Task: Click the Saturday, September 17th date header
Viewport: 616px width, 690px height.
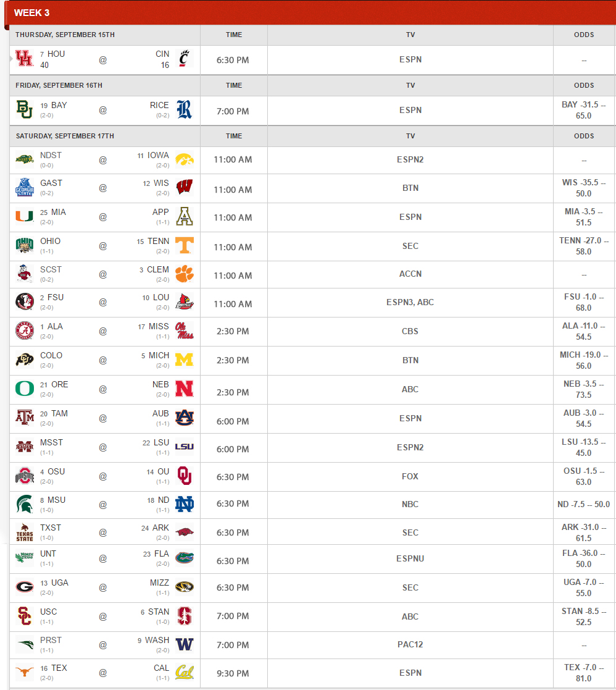Action: tap(65, 136)
